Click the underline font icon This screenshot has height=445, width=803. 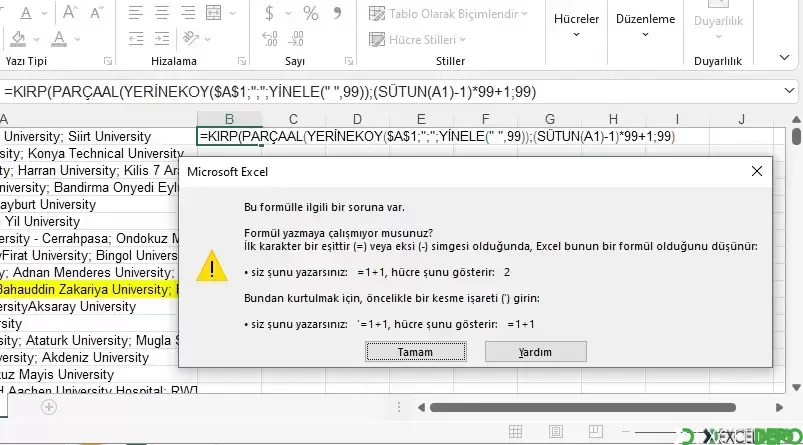click(26, 13)
